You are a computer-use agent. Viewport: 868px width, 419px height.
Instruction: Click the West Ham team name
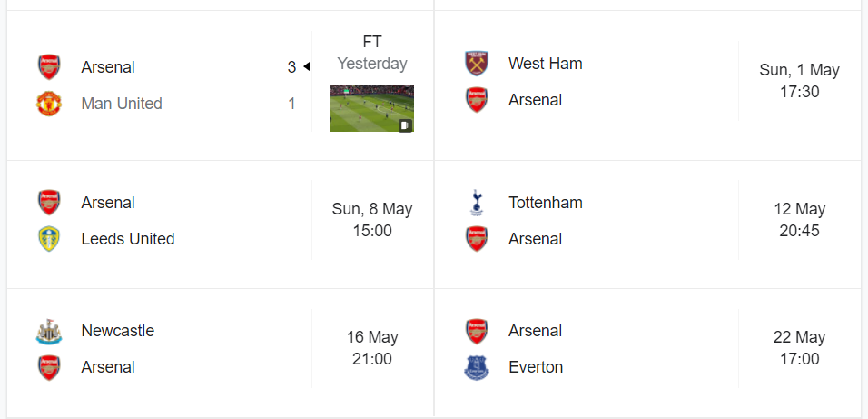click(545, 64)
